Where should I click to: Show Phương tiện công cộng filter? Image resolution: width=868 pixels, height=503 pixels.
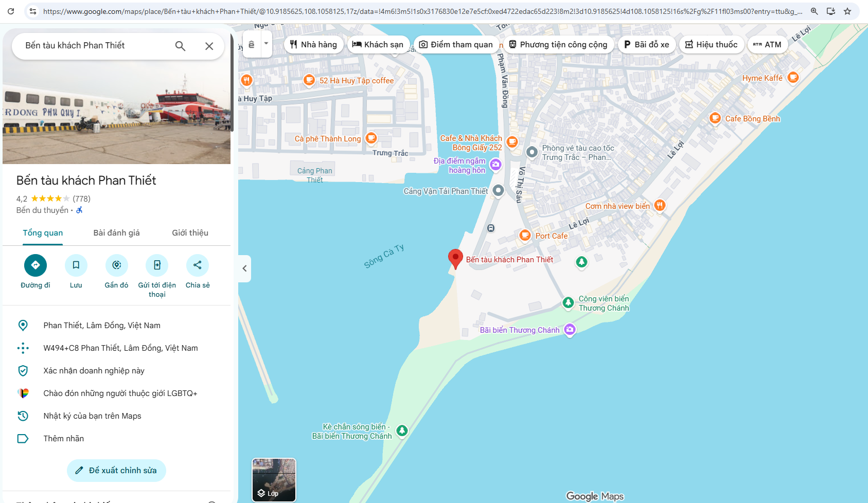coord(558,45)
